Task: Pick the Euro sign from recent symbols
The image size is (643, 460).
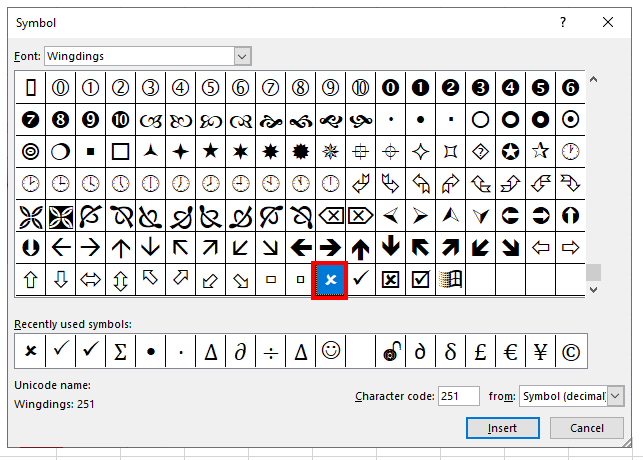Action: [x=511, y=351]
